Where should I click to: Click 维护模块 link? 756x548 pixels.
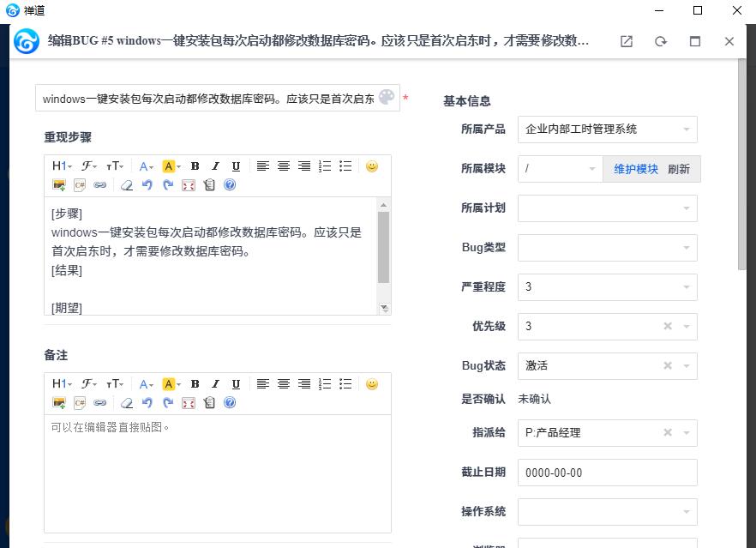(x=635, y=169)
